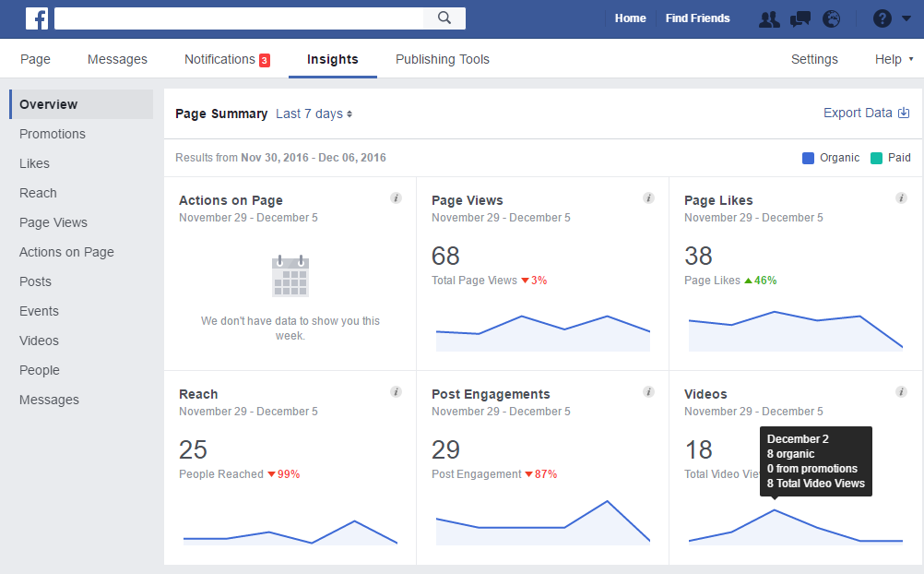Open Posts in the sidebar
The image size is (924, 574).
pyautogui.click(x=35, y=281)
